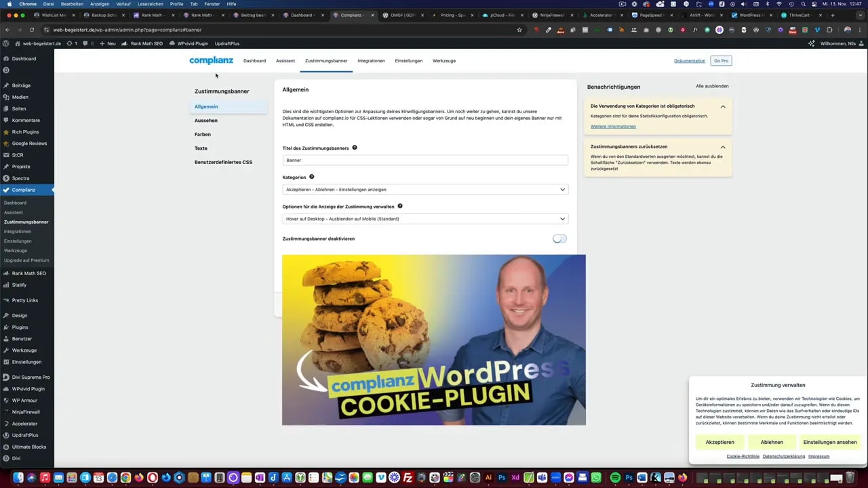Collapse the Zustimmungsbanners zurücksetzen notification
This screenshot has height=488, width=868.
coord(723,146)
